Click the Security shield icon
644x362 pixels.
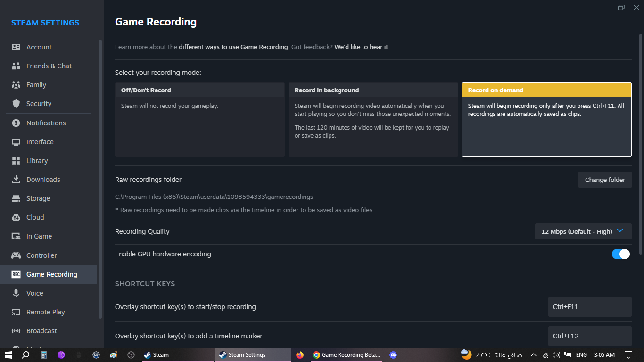[x=16, y=104]
